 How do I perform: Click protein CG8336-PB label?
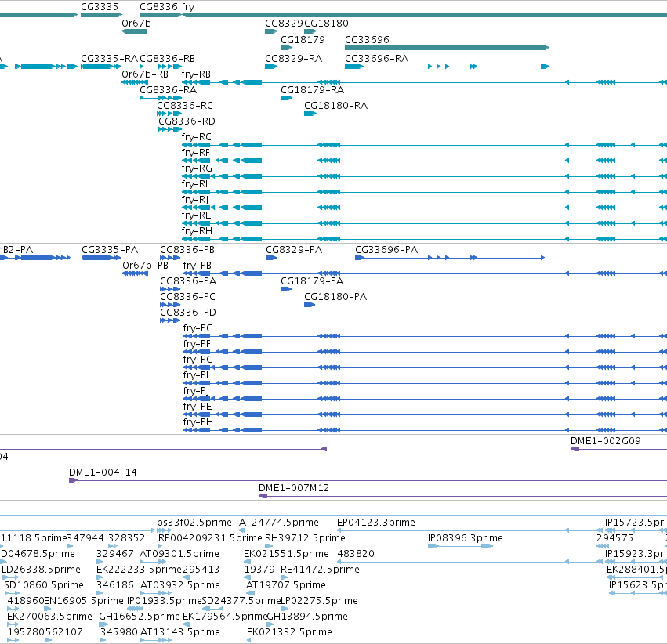[187, 249]
